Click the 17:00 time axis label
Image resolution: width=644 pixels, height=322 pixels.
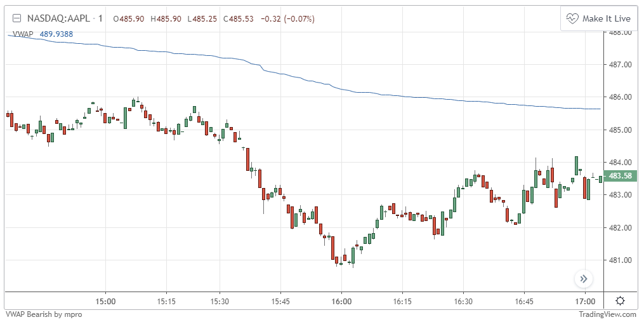pyautogui.click(x=585, y=301)
